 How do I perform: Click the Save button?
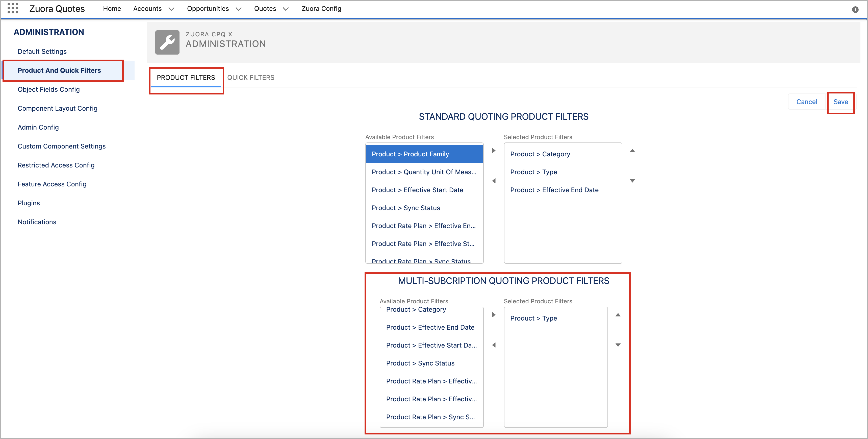pos(840,102)
